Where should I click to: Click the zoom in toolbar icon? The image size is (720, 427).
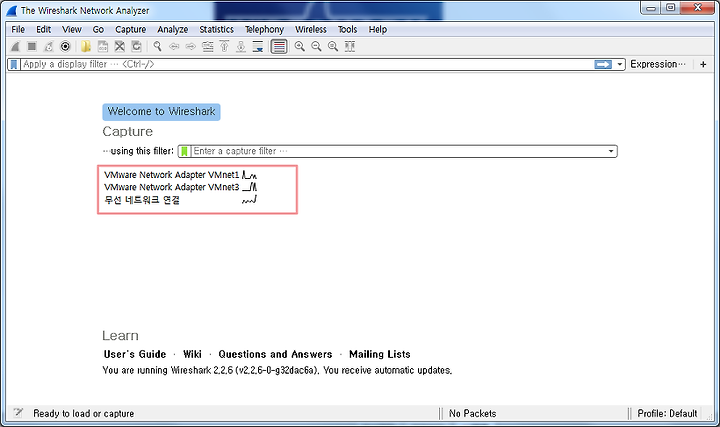tap(299, 46)
